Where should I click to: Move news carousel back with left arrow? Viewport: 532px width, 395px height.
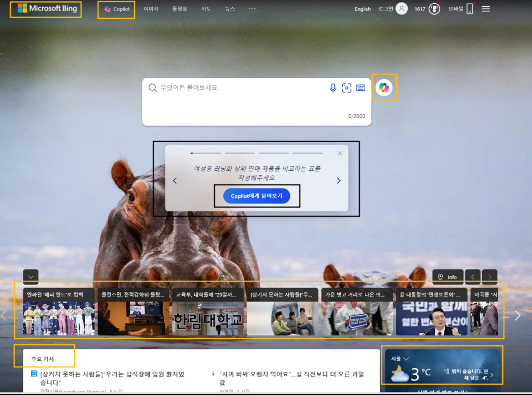4,316
